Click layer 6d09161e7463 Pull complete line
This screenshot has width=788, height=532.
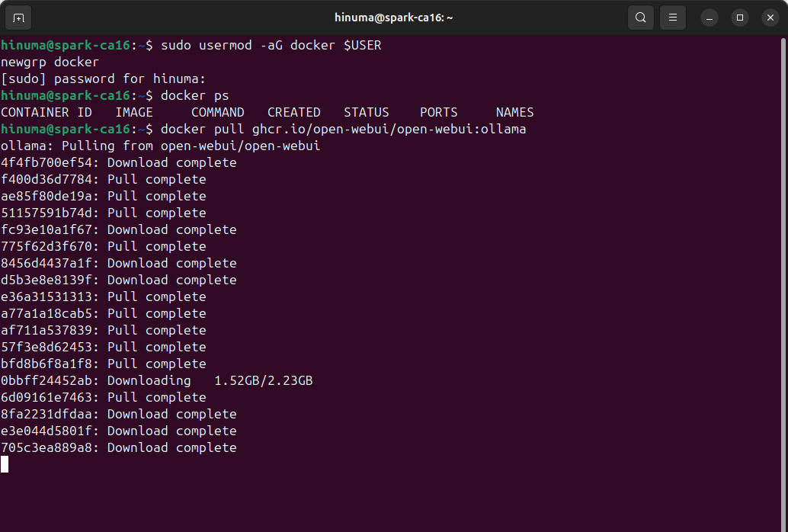click(103, 397)
